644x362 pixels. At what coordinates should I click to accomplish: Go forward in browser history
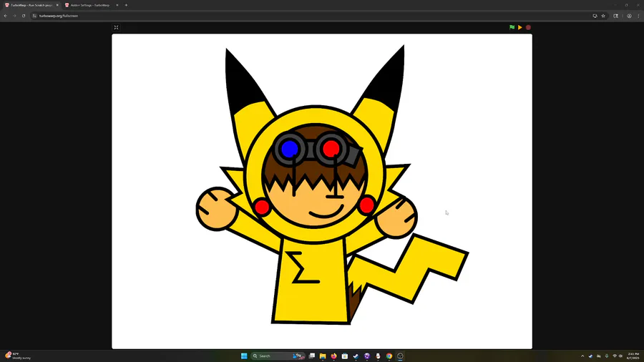click(14, 16)
